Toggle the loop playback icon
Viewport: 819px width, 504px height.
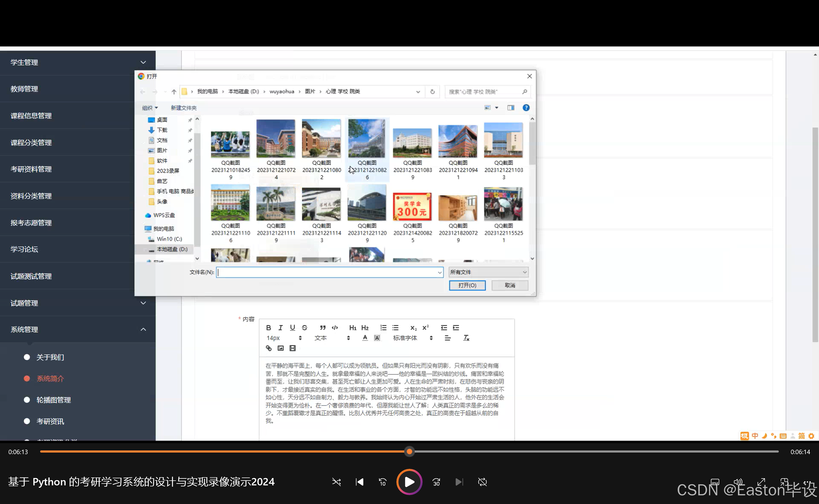point(482,482)
